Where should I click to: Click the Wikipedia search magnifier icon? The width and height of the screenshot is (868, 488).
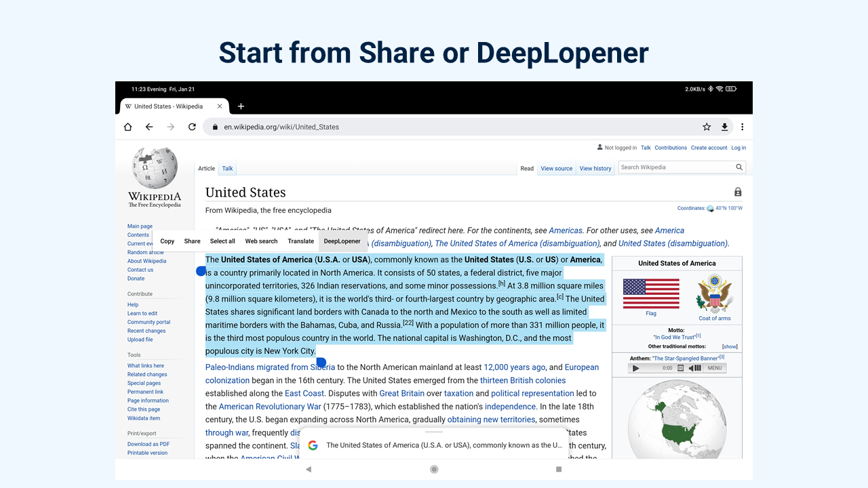tap(739, 167)
